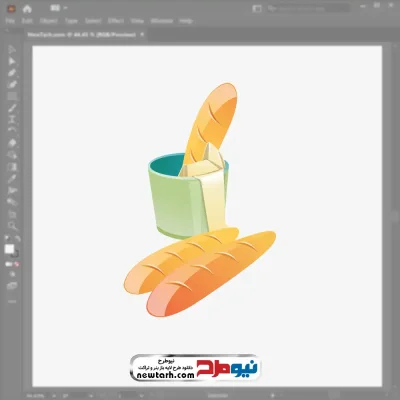Select the Rectangle tool
400x400 pixels.
click(12, 96)
